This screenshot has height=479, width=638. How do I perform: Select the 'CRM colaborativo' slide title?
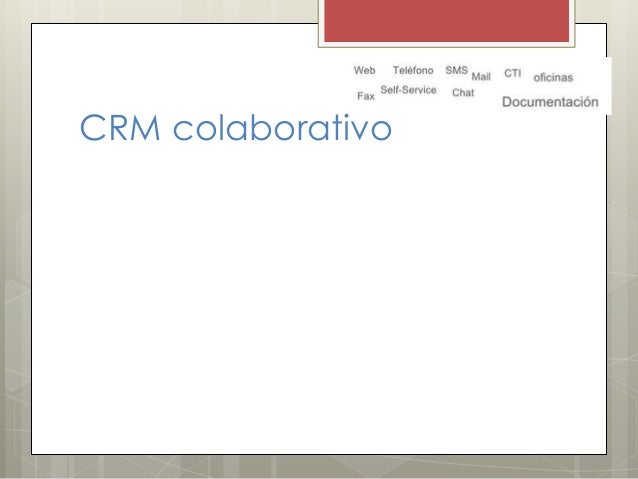point(236,127)
